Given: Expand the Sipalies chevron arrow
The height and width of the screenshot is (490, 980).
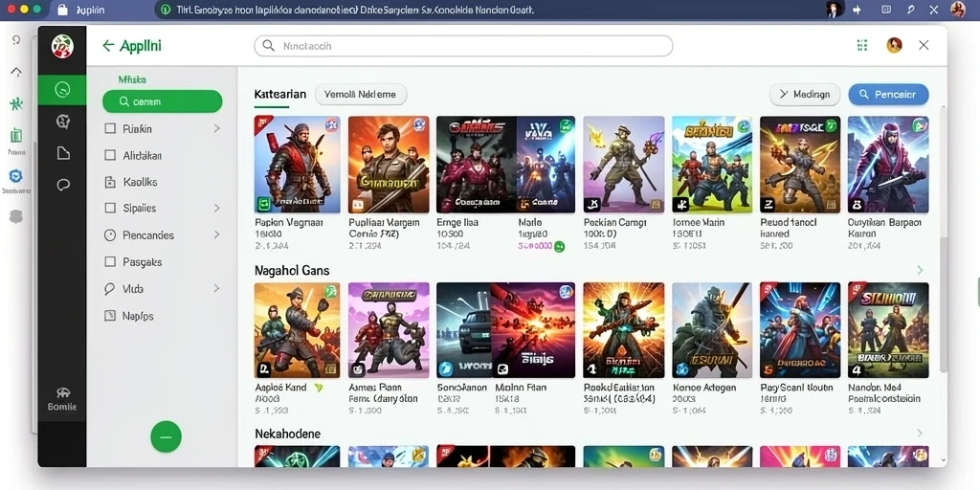Looking at the screenshot, I should click(x=217, y=208).
